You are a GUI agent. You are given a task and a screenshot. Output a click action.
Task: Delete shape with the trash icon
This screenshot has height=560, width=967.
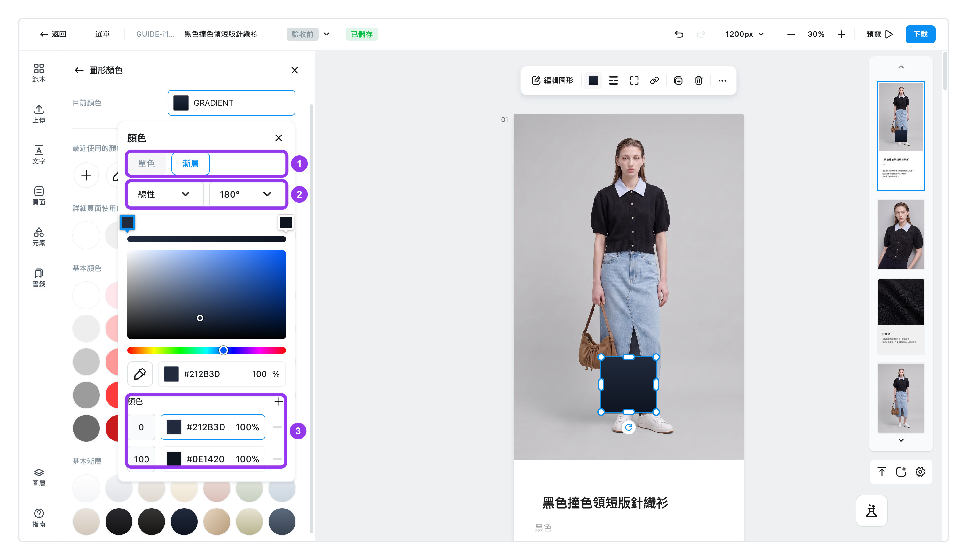point(698,81)
